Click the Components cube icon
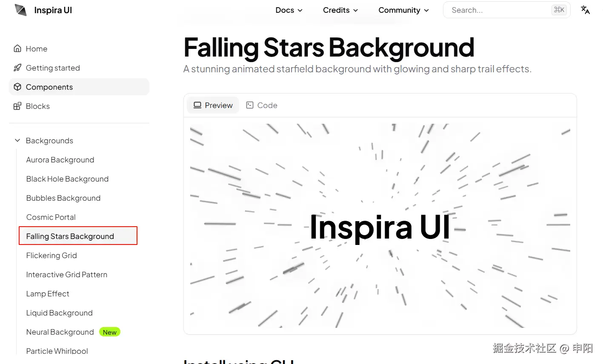Screen dimensions: 603x364 click(x=17, y=87)
